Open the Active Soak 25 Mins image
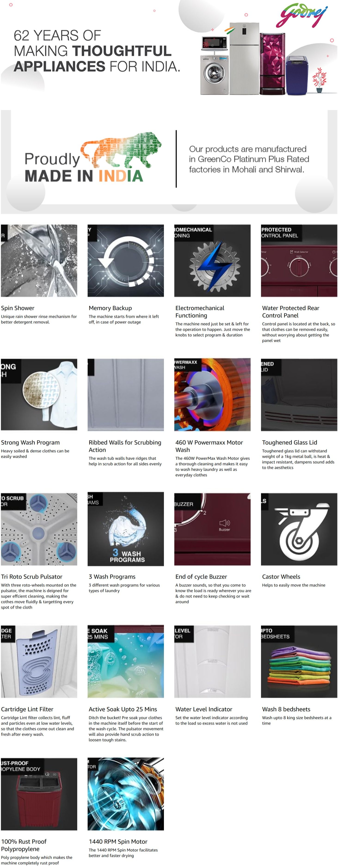This screenshot has height=868, width=338. (126, 661)
